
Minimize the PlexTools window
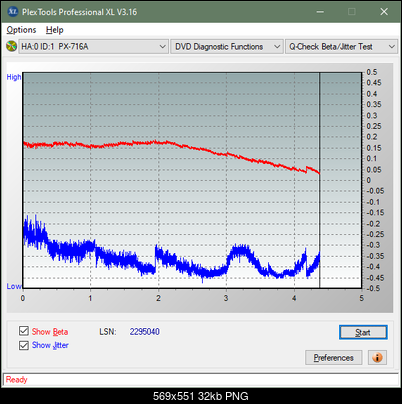click(320, 12)
